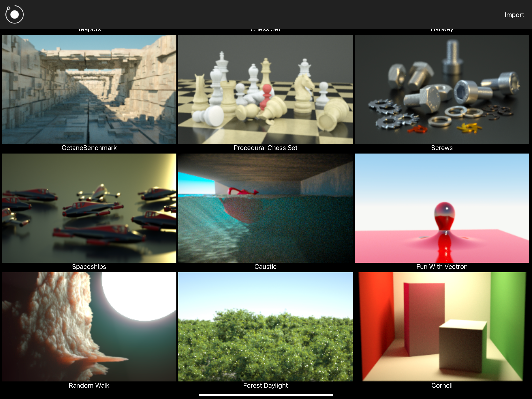Image resolution: width=532 pixels, height=399 pixels.
Task: Select the Random Walk scene thumbnail
Action: [x=89, y=327]
